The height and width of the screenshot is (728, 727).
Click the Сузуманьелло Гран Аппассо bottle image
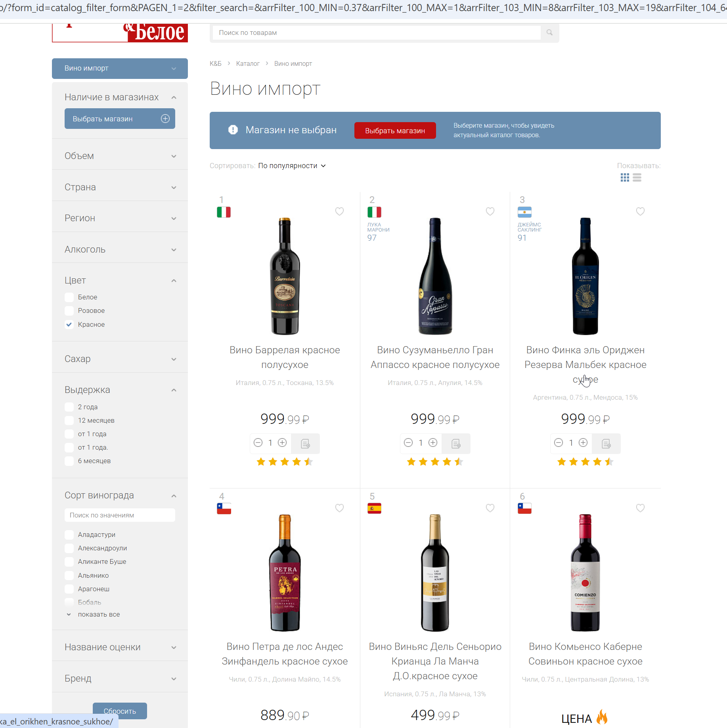pos(435,276)
